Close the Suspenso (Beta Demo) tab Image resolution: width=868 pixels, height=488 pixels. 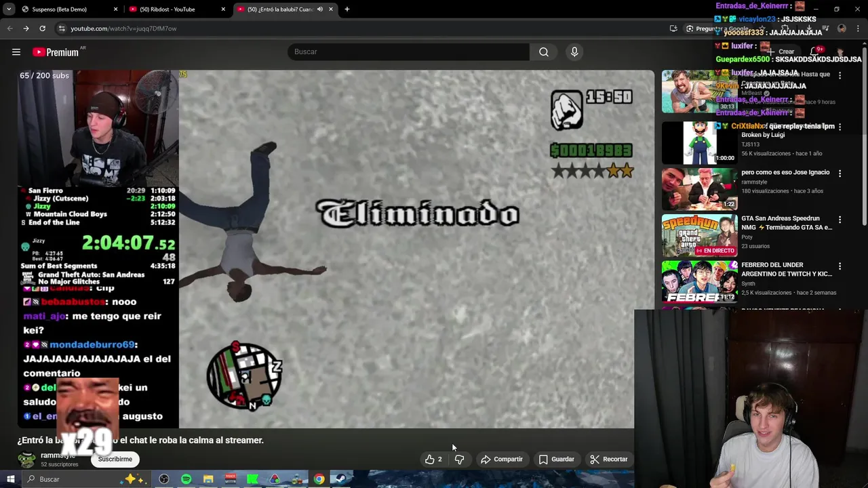point(115,9)
